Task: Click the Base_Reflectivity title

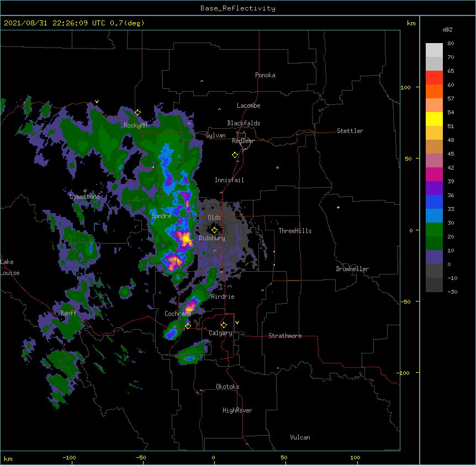Action: tap(238, 8)
